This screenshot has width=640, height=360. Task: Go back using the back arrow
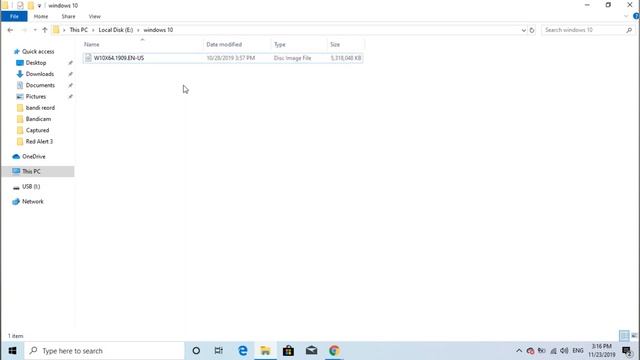[10, 30]
